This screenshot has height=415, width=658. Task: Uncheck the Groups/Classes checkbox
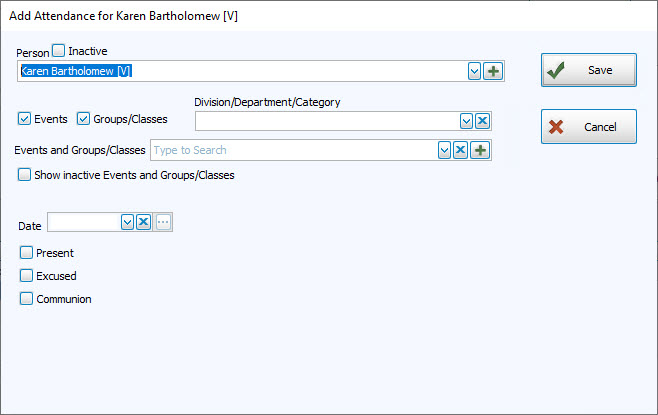[x=84, y=119]
